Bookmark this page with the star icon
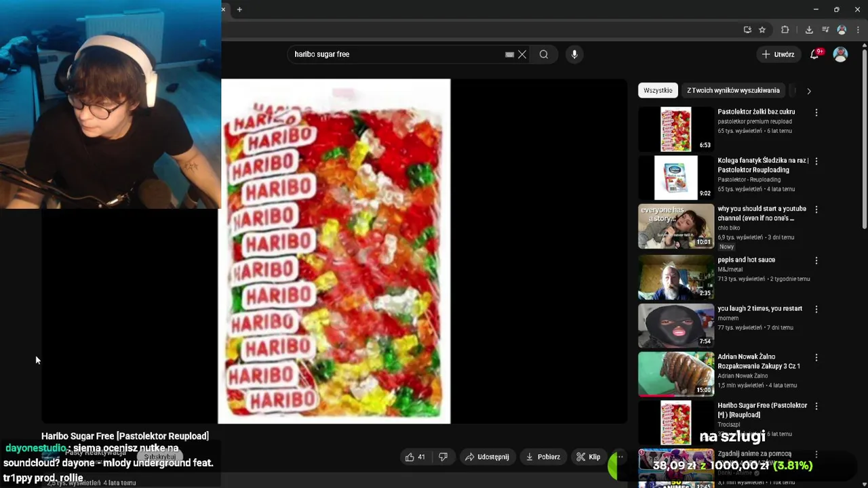This screenshot has width=868, height=488. coord(762,30)
